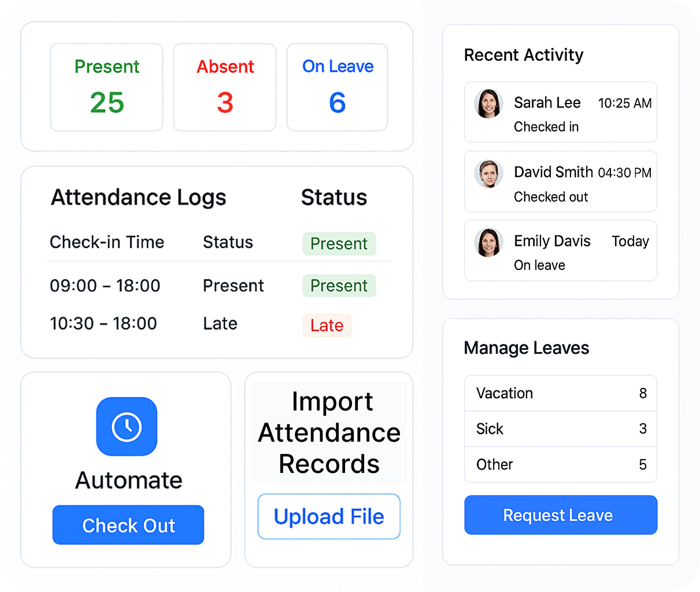Click Emily Davis's profile avatar

click(x=488, y=242)
